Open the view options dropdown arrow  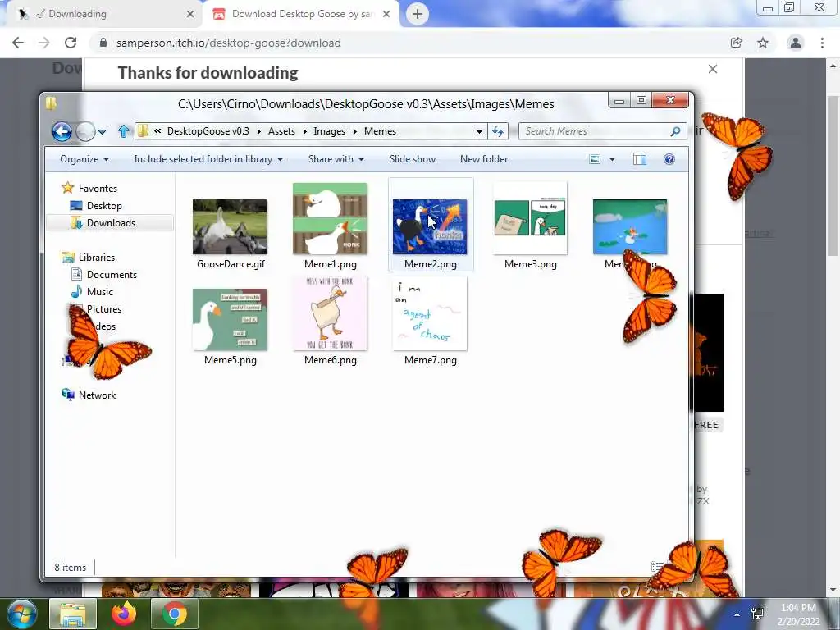(612, 159)
